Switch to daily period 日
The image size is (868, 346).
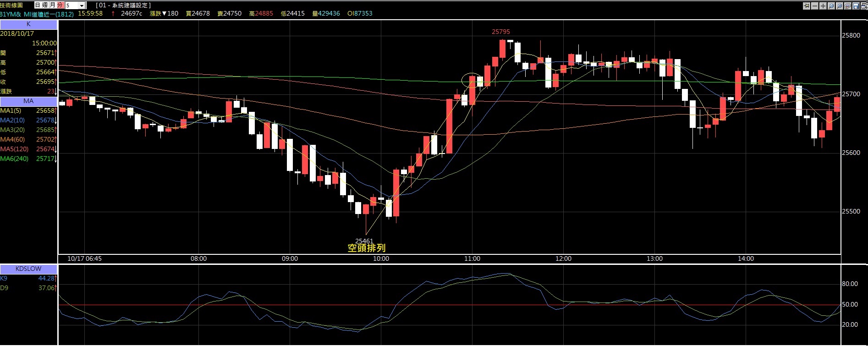click(38, 5)
